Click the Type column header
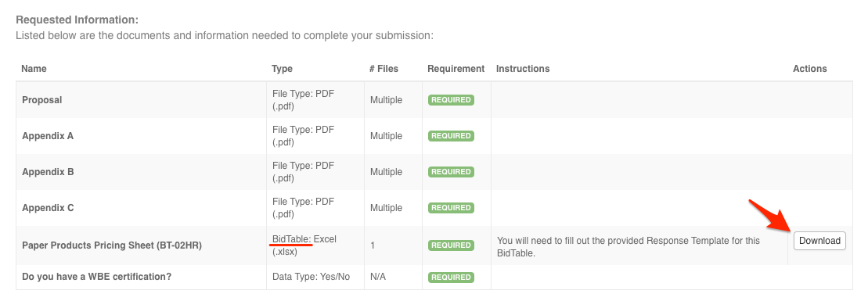The height and width of the screenshot is (308, 868). point(282,69)
